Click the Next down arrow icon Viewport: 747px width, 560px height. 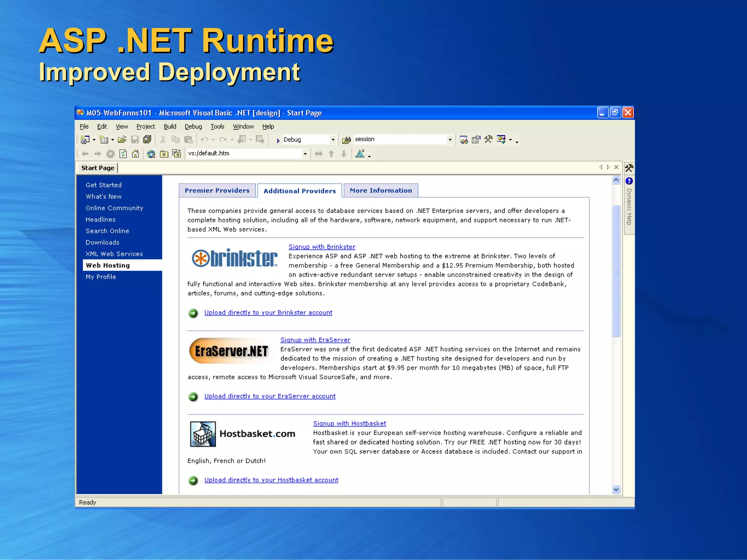tap(344, 154)
